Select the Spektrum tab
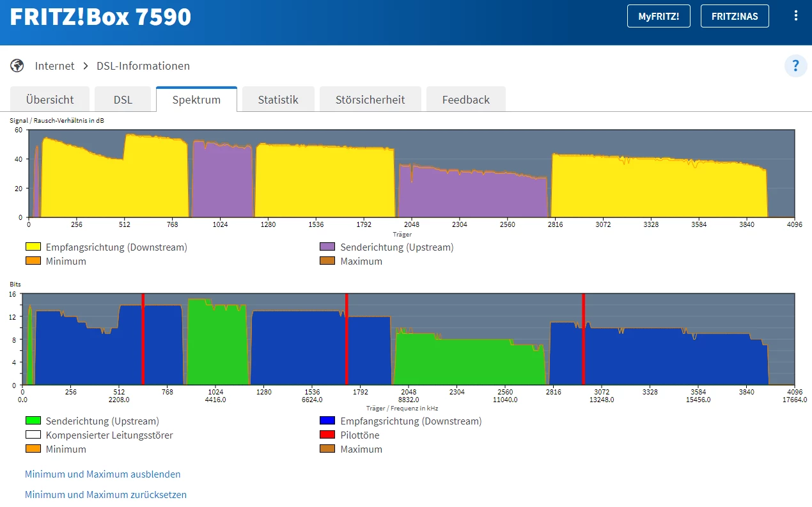The height and width of the screenshot is (507, 812). (x=196, y=100)
